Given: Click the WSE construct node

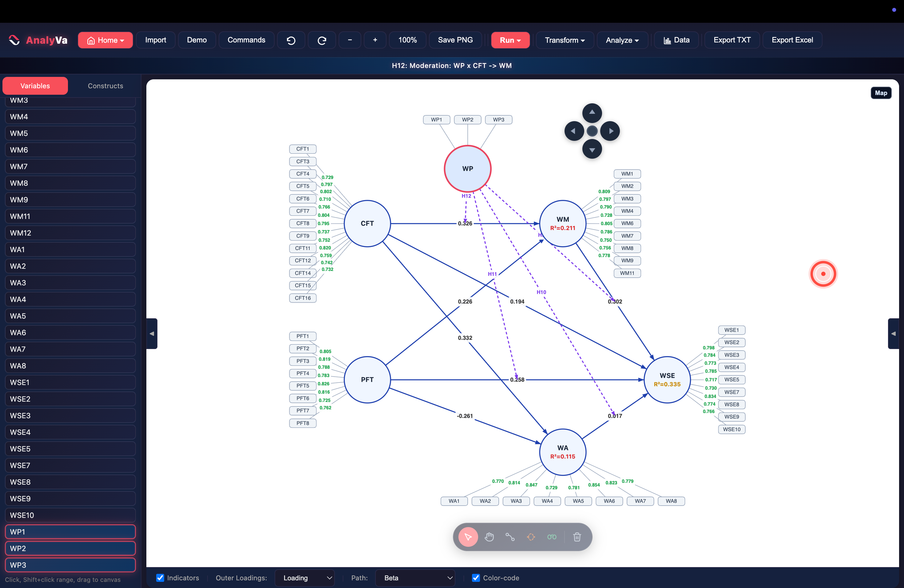Looking at the screenshot, I should click(667, 379).
